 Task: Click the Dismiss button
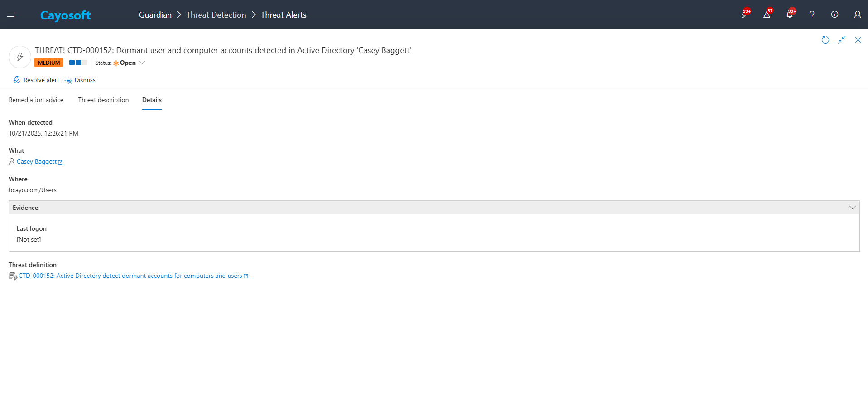point(85,80)
